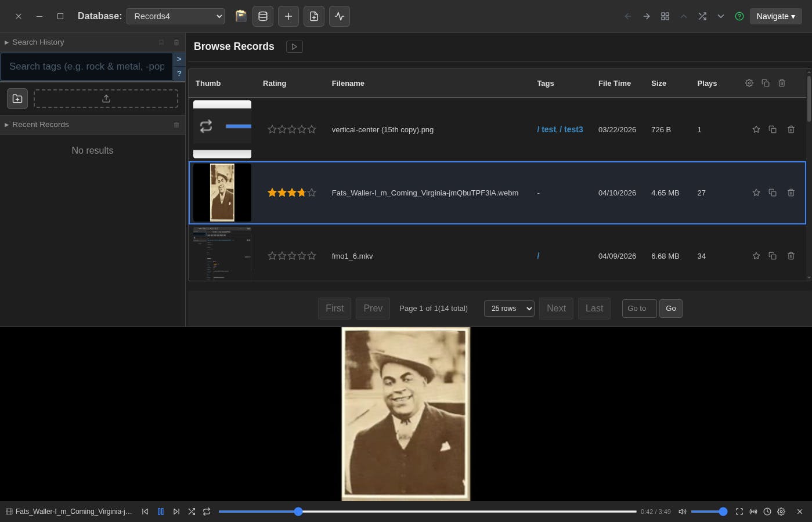Click the fullscreen icon in player bar
812x522 pixels.
[x=739, y=512]
